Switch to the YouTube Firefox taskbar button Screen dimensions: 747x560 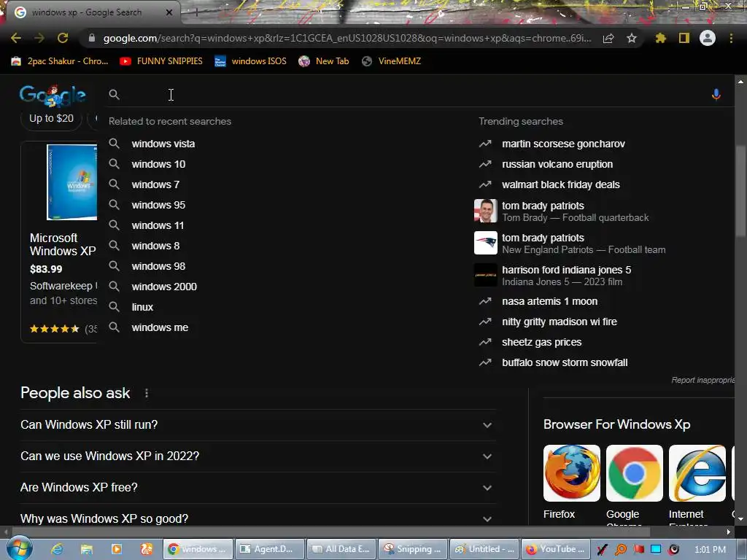pyautogui.click(x=556, y=549)
